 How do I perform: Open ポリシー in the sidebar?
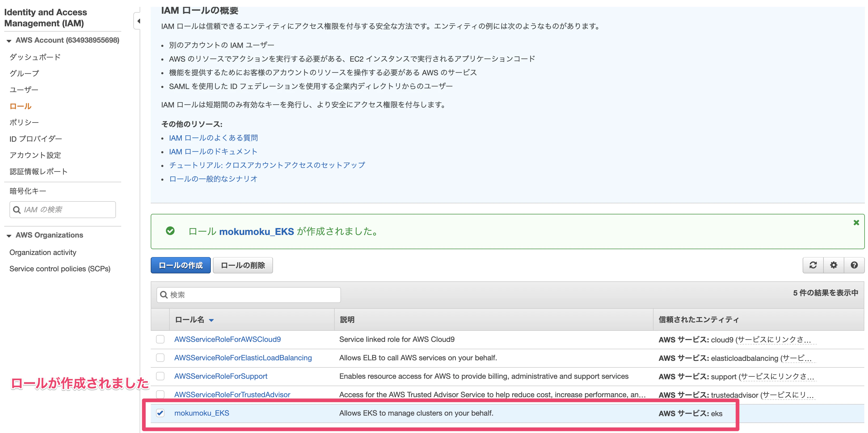[24, 122]
